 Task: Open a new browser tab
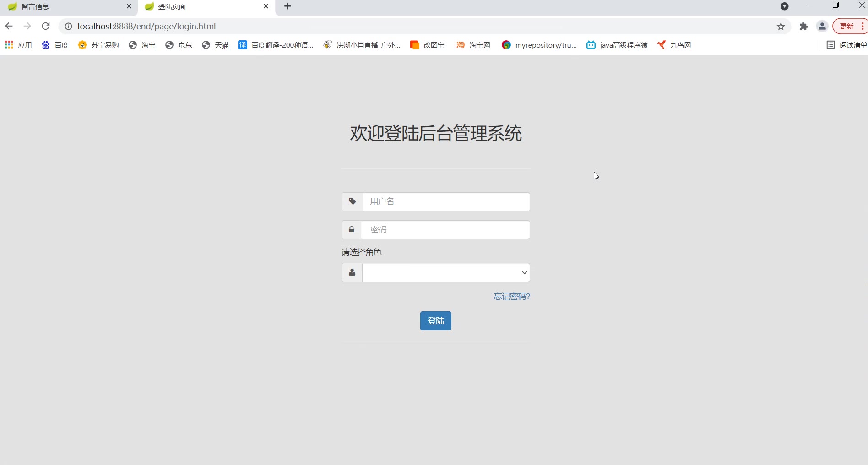(288, 6)
